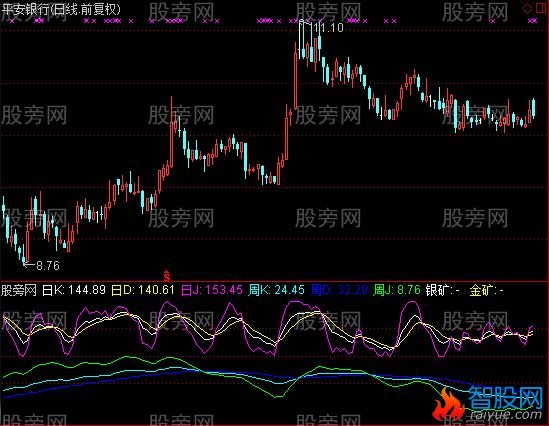
Task: Select the 11.10 high price label
Action: point(327,28)
